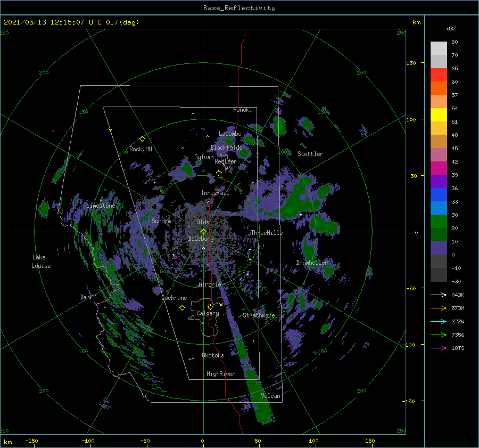Screen dimensions: 479x448
Task: Click the Airdrie city label
Action: coord(210,284)
